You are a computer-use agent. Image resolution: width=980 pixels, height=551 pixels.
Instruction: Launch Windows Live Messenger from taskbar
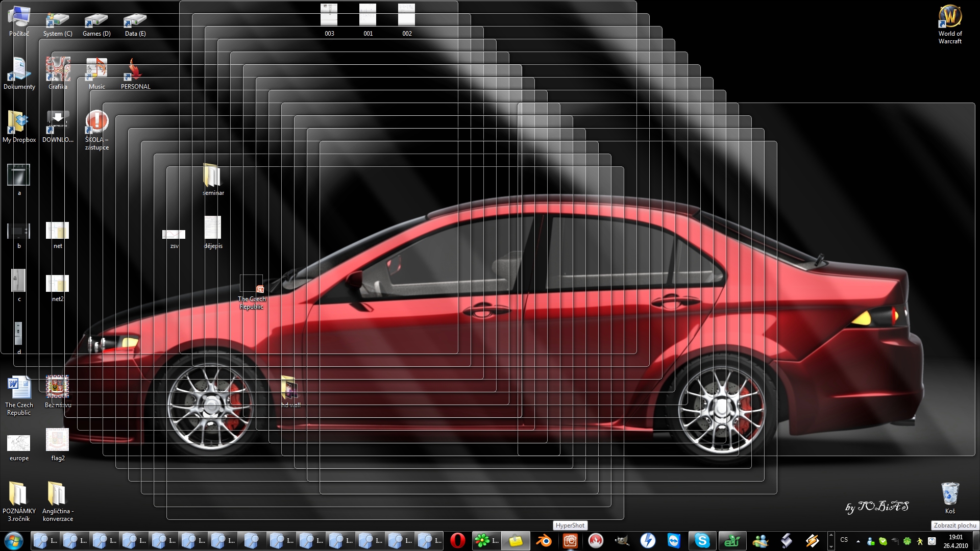(760, 541)
